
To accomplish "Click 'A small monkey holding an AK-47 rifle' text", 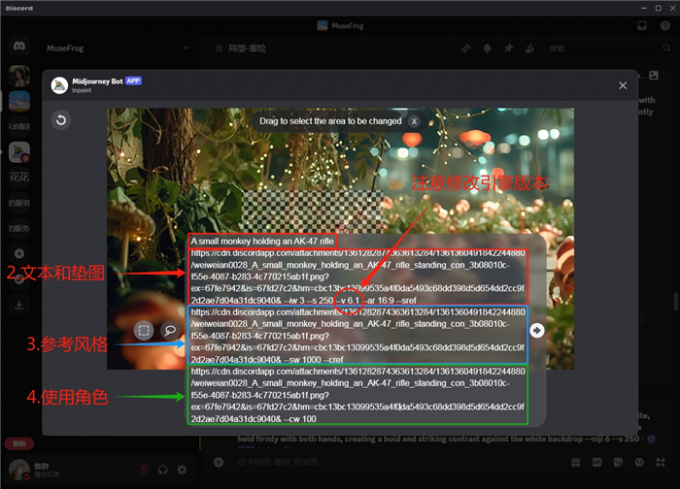I will tap(262, 241).
